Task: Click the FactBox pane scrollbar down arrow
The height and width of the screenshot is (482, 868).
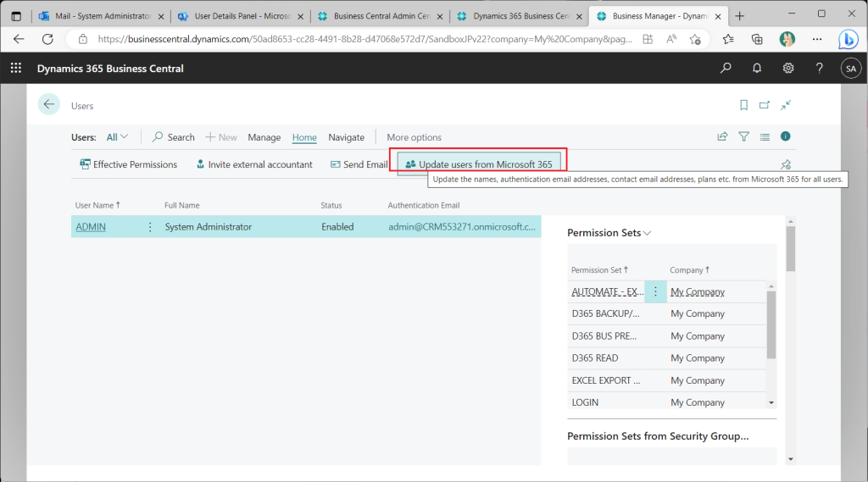Action: 791,459
